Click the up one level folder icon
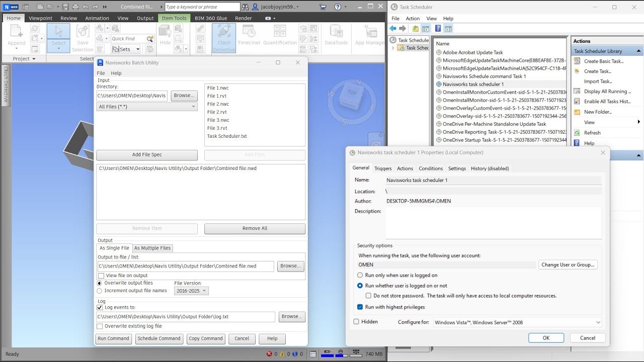This screenshot has width=644, height=362. coord(416,29)
